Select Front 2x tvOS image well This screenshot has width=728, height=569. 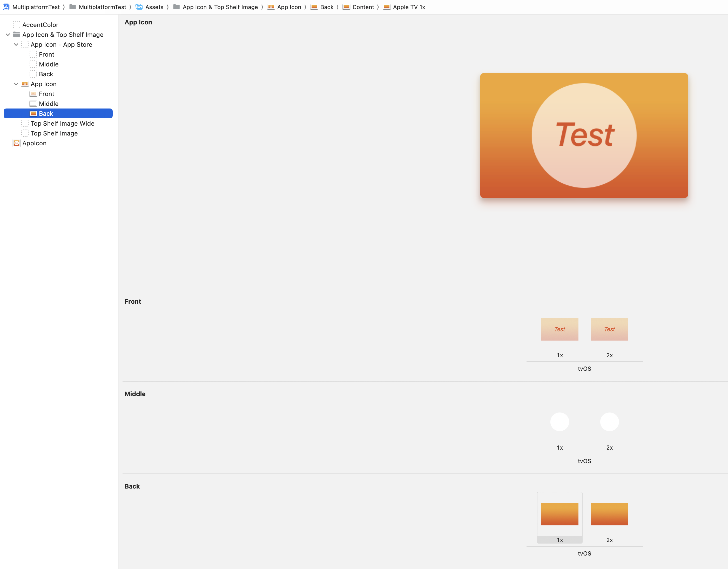(x=609, y=329)
